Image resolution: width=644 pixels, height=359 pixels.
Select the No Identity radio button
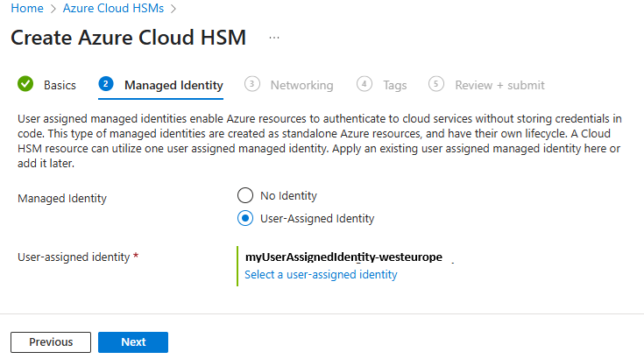point(245,195)
